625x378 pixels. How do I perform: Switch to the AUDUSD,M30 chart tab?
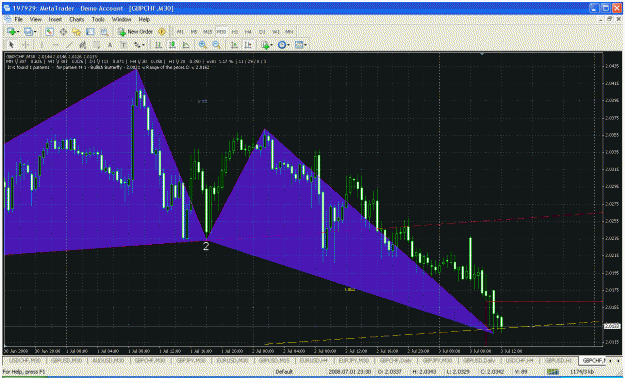coord(108,360)
